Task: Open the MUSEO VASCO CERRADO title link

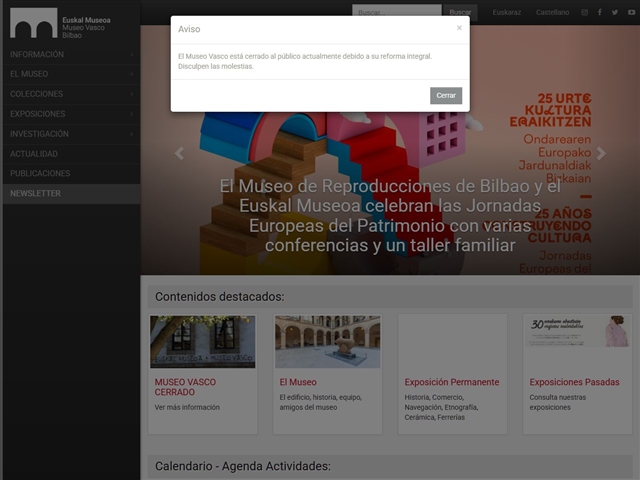Action: 185,387
